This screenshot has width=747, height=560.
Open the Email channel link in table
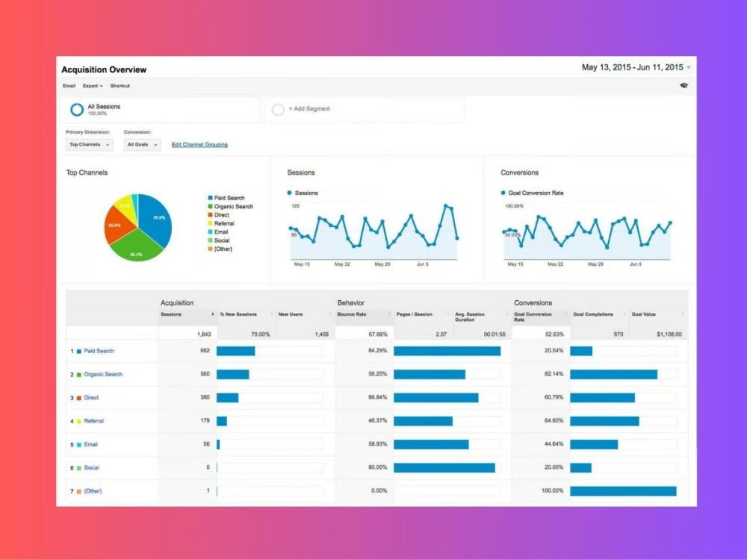pyautogui.click(x=90, y=444)
